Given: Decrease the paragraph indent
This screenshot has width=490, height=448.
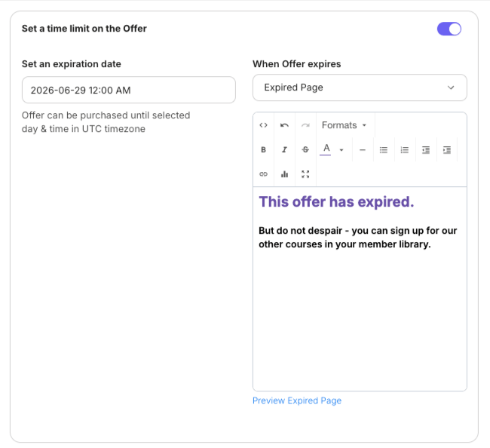Looking at the screenshot, I should [x=426, y=150].
